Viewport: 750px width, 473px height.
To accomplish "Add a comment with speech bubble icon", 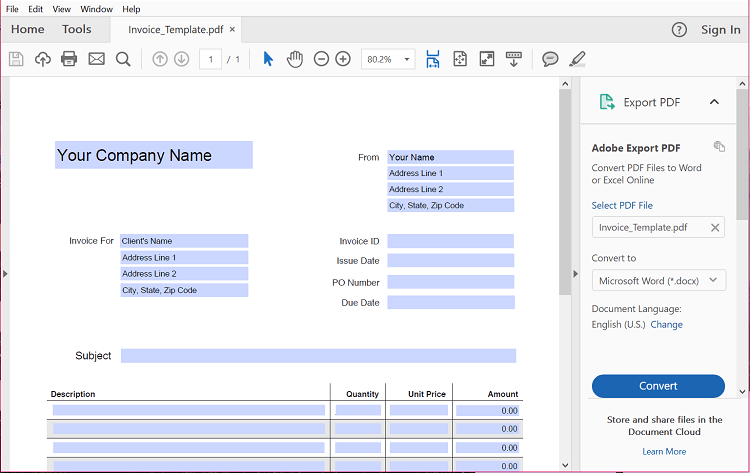I will (550, 59).
